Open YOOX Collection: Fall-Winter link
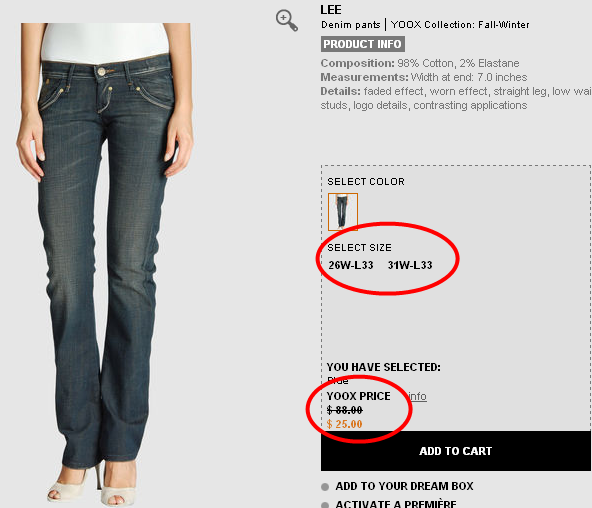 click(x=460, y=25)
